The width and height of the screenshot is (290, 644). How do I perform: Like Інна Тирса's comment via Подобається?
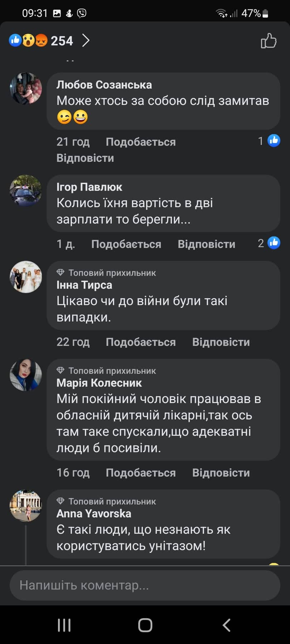coord(141,342)
